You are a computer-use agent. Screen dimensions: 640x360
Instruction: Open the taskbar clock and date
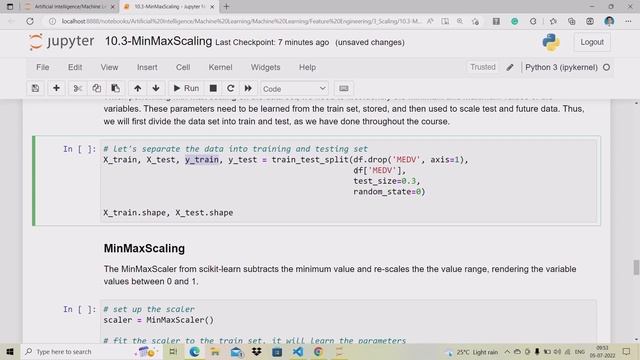(602, 352)
